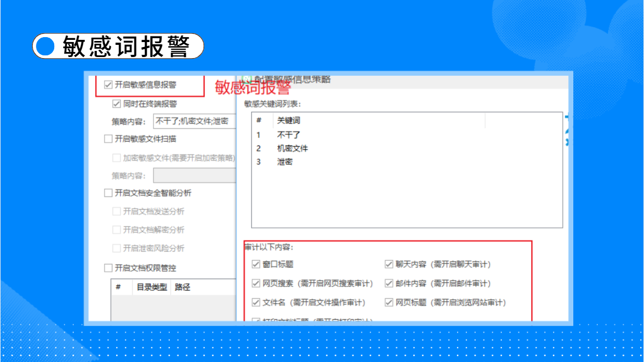Screen dimensions: 644x362
Task: Select keyword row 泄密
Action: pyautogui.click(x=407, y=162)
